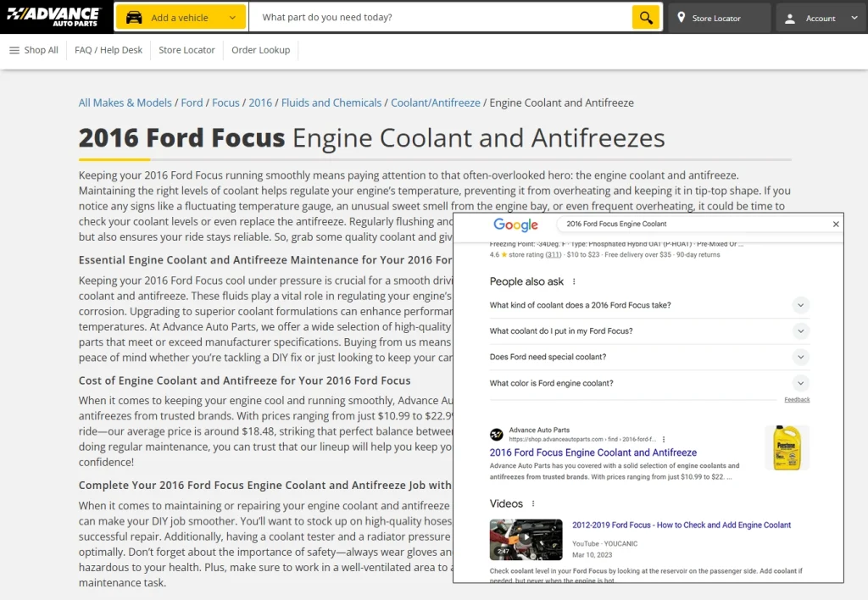Viewport: 868px width, 600px height.
Task: Click the Account person icon
Action: click(x=790, y=19)
